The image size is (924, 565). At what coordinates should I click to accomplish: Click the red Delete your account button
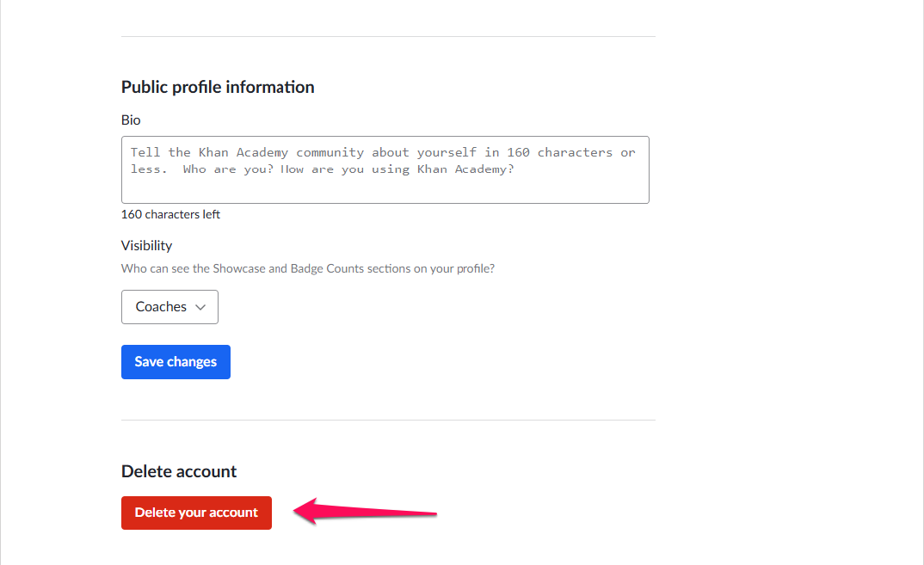pyautogui.click(x=196, y=513)
